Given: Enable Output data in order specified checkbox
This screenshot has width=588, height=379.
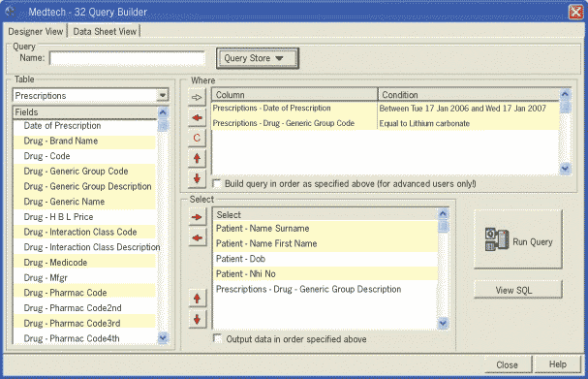Looking at the screenshot, I should tap(218, 338).
